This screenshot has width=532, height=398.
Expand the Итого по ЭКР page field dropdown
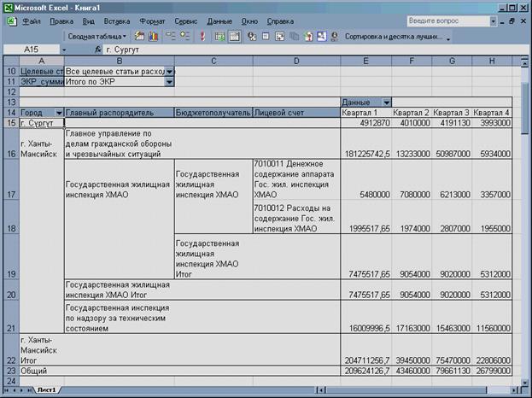click(x=169, y=82)
